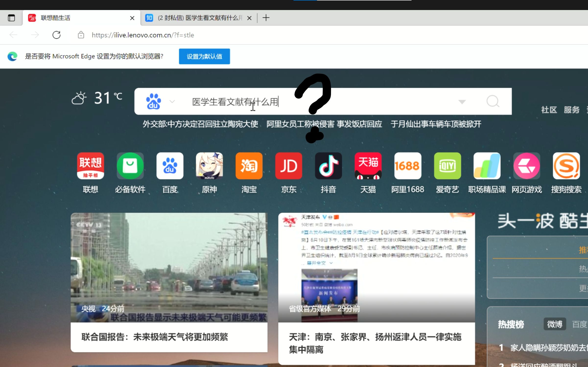Click the address bar URL ilive.lenovo.com.cn
The image size is (588, 367).
(x=143, y=35)
